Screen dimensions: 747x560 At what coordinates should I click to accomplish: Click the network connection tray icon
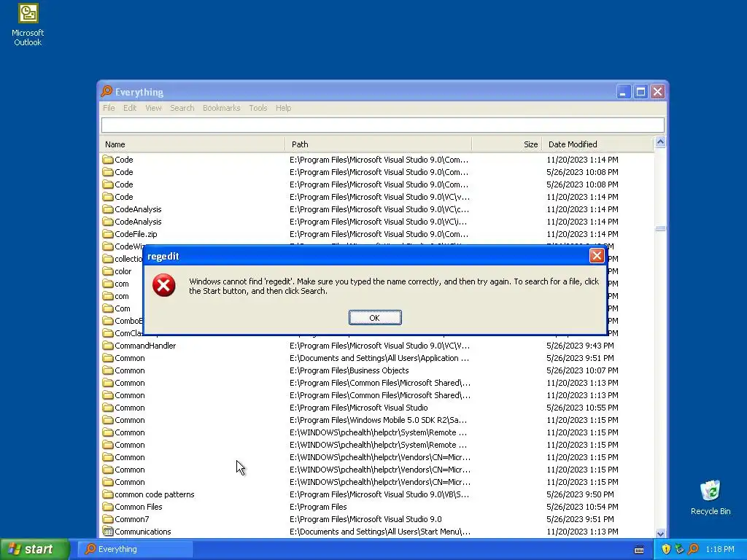click(x=679, y=549)
